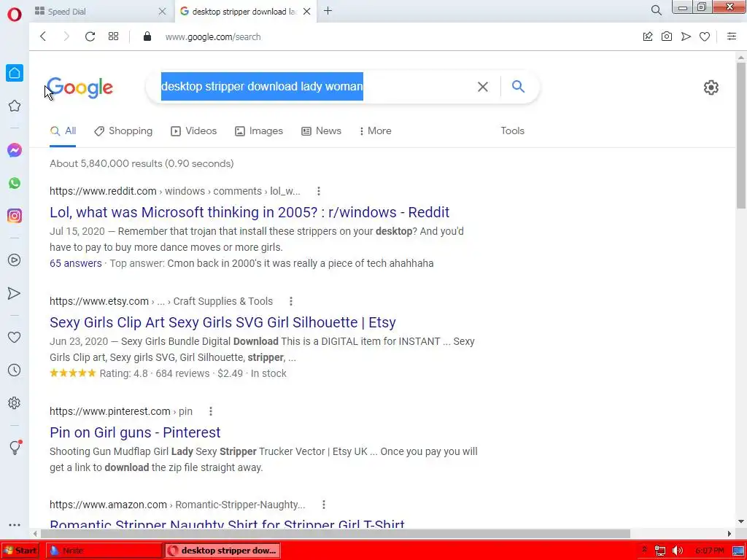The width and height of the screenshot is (747, 560).
Task: Click scroll-down arrow of vertical scrollbar
Action: point(741,521)
